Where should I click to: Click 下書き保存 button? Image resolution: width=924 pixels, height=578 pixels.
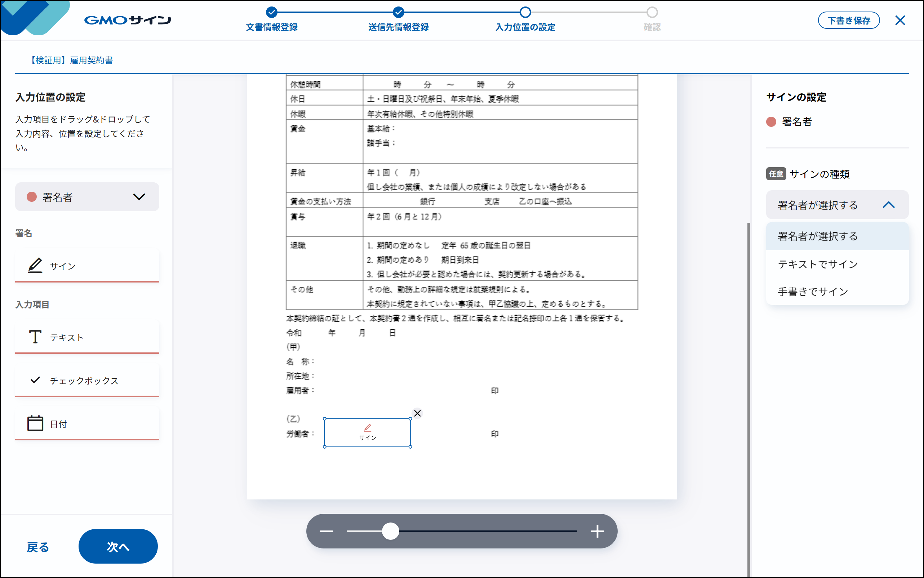click(849, 20)
